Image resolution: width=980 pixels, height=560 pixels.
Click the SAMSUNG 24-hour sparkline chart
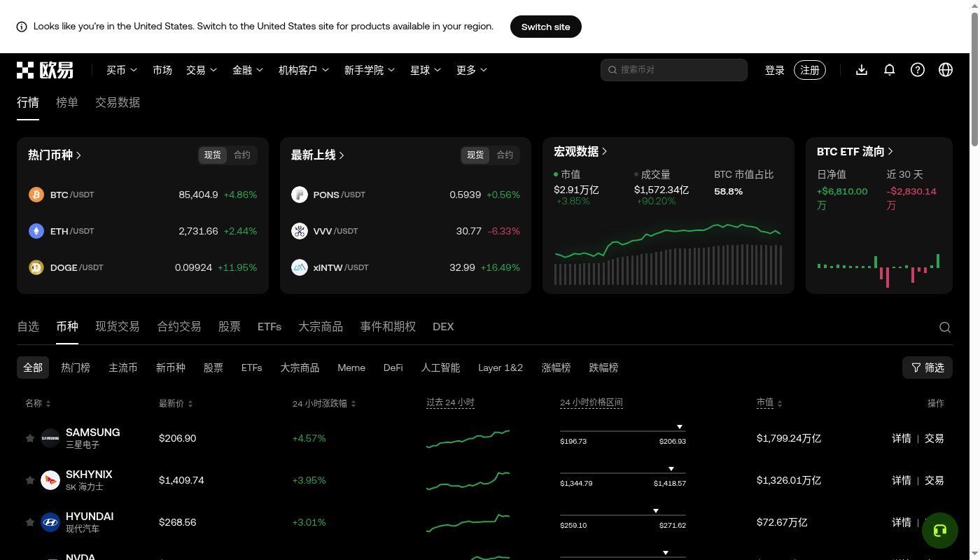coord(468,438)
